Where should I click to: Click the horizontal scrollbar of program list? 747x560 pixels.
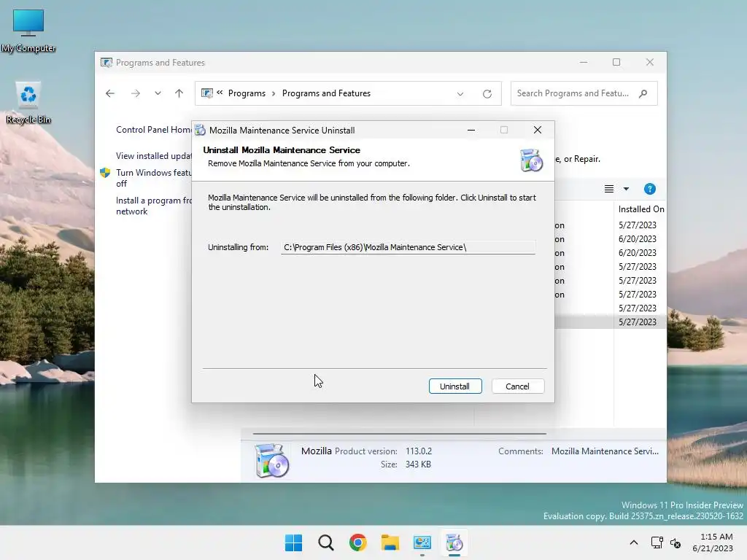[399, 434]
